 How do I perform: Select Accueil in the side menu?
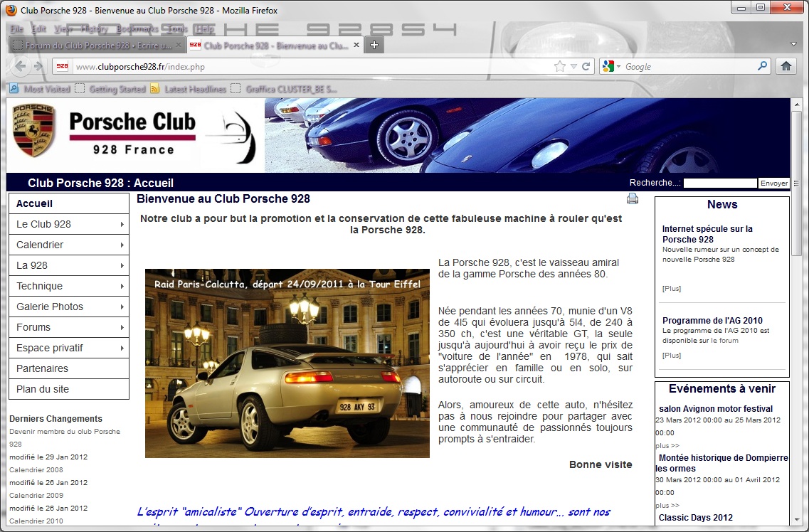click(x=68, y=203)
